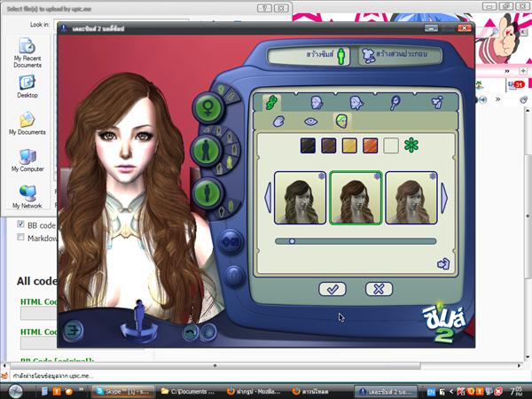Choose the black hair color swatch

pos(308,145)
